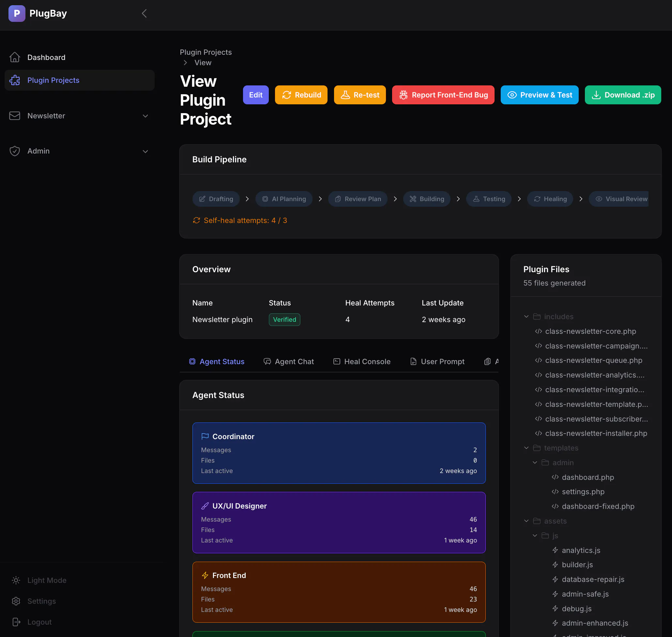Image resolution: width=672 pixels, height=637 pixels.
Task: Click the Preview & Test button
Action: coord(539,95)
